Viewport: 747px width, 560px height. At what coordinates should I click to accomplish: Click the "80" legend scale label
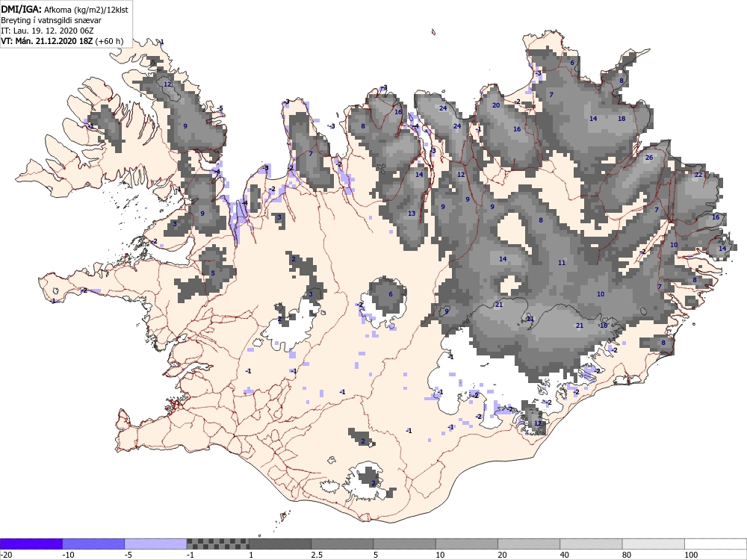[x=628, y=555]
